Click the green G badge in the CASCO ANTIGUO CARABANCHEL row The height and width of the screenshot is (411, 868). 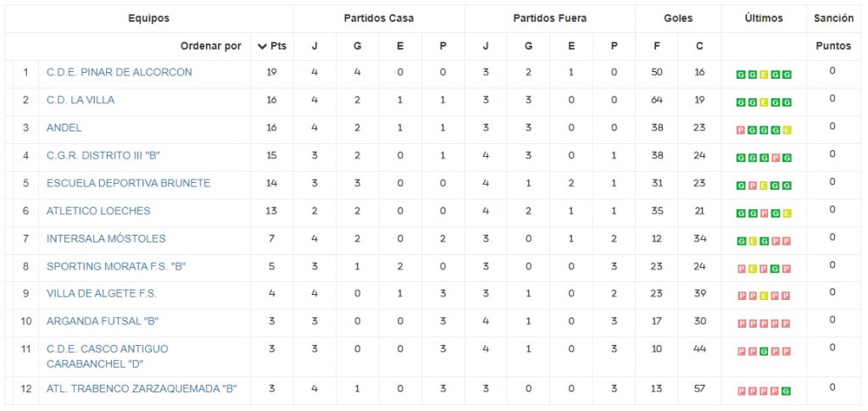click(x=764, y=351)
